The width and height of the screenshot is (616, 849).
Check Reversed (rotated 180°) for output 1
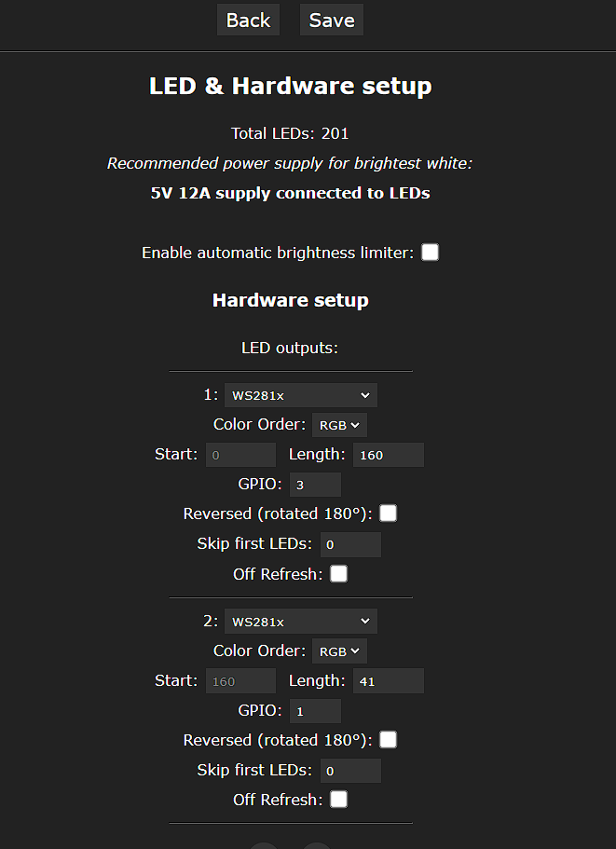[x=388, y=513]
